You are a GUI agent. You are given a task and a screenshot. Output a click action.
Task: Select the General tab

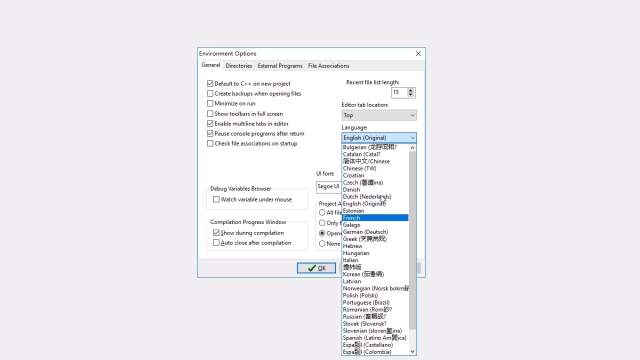[x=211, y=65]
